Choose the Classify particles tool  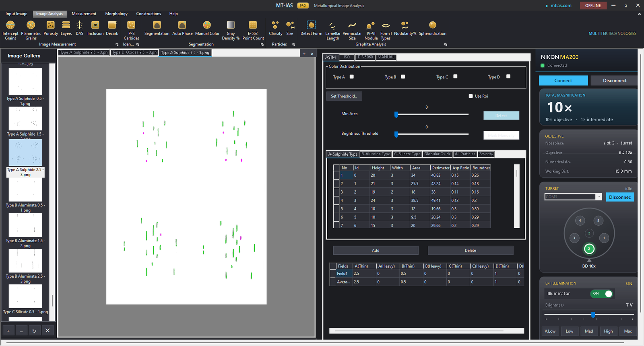[276, 29]
